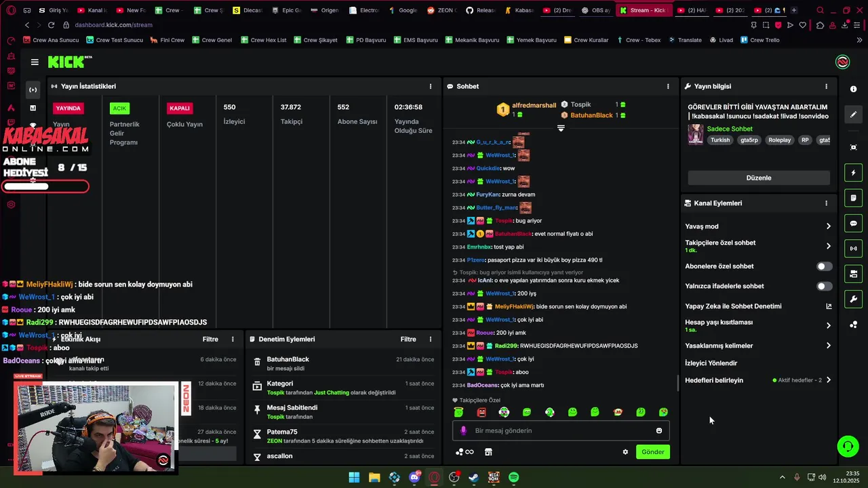Expand Yasaklanmış kelimeler setting
This screenshot has width=868, height=488.
pyautogui.click(x=758, y=346)
